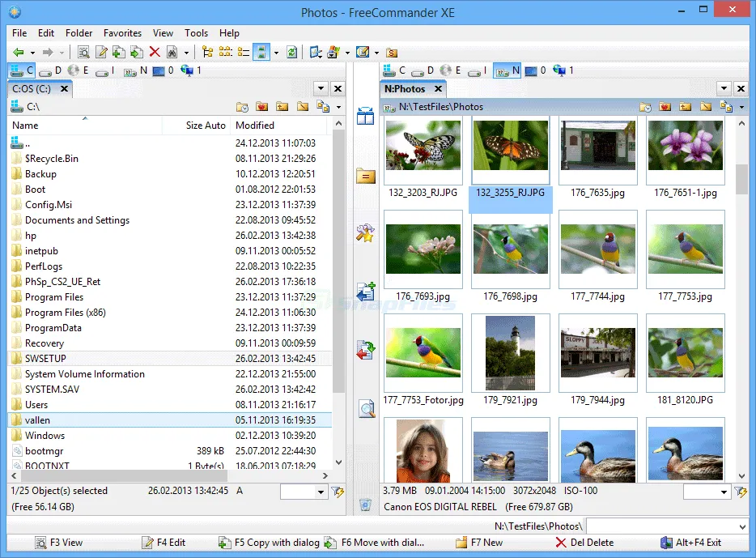Viewport: 756px width, 558px height.
Task: Click the equalize panels folder icon in the middle bar
Action: [366, 176]
